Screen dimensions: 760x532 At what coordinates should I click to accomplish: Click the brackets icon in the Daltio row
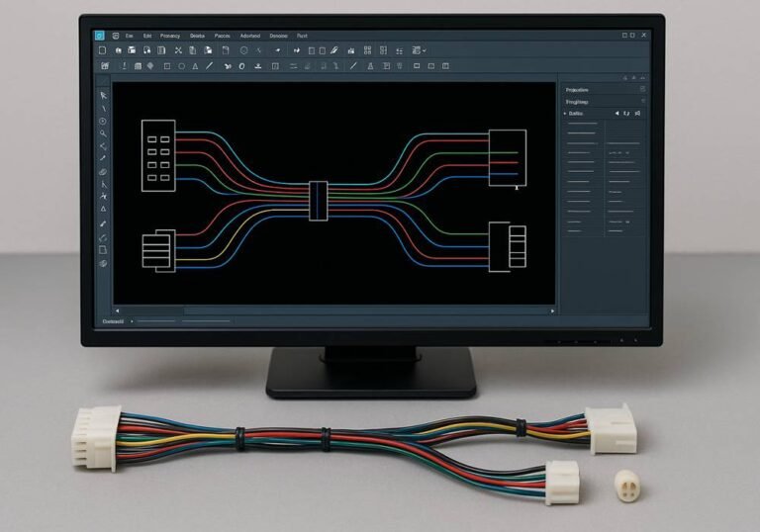[626, 114]
